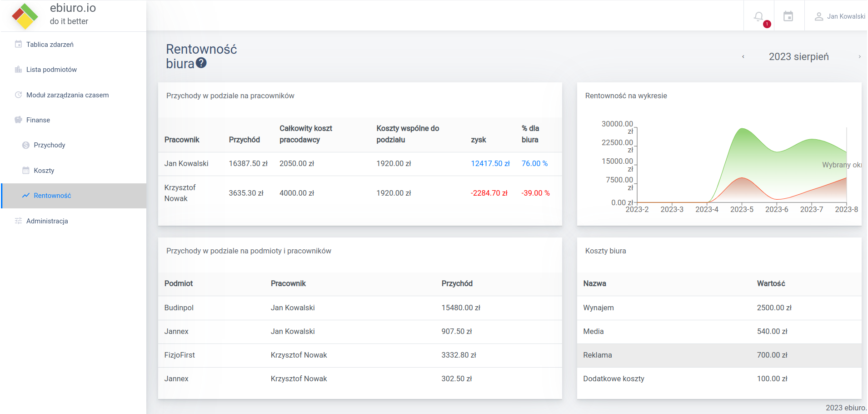868x414 pixels.
Task: Open the calendar icon in header
Action: click(788, 16)
